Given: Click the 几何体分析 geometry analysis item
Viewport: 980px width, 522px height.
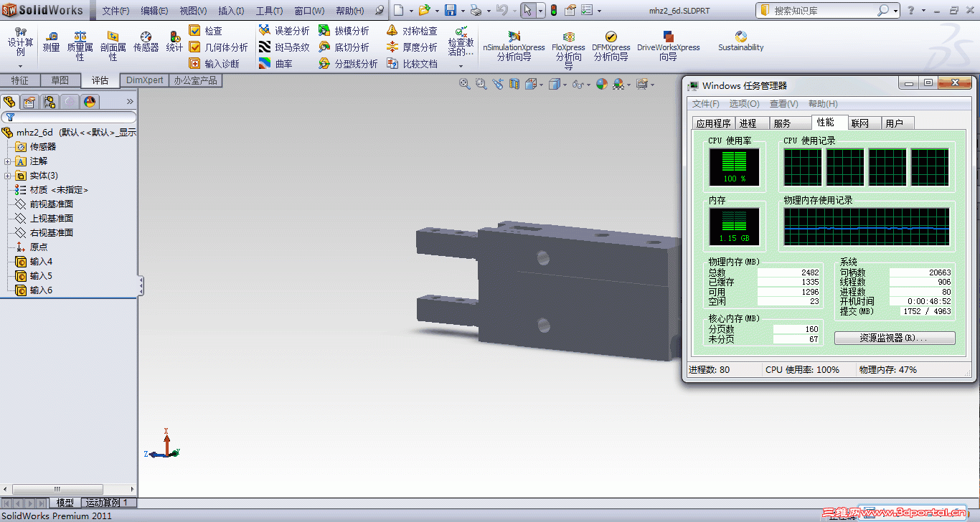Looking at the screenshot, I should point(218,47).
